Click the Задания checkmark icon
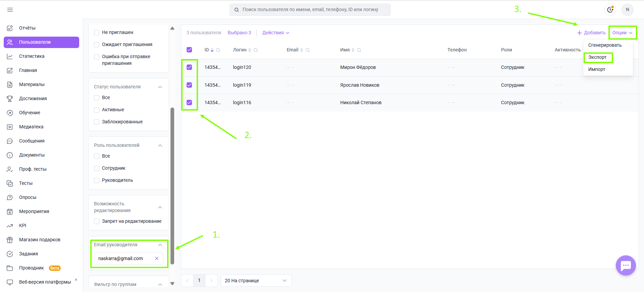This screenshot has width=644, height=292. point(10,254)
